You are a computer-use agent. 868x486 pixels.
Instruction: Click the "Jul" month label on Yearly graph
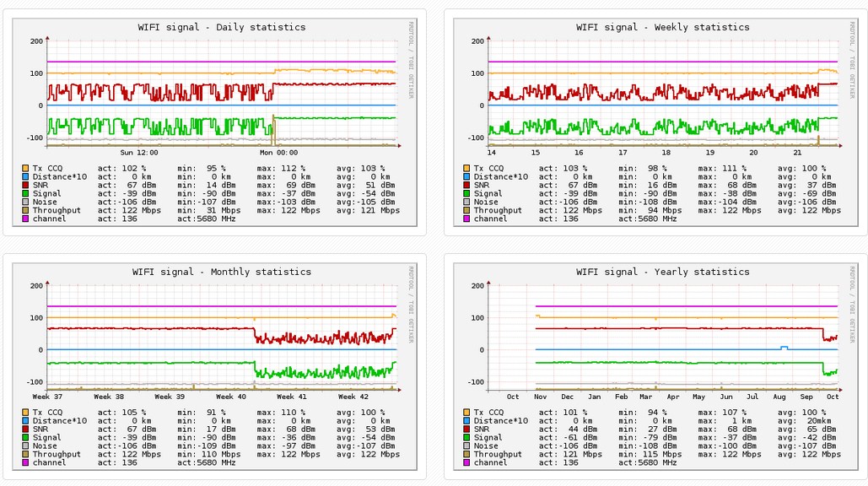tap(752, 397)
